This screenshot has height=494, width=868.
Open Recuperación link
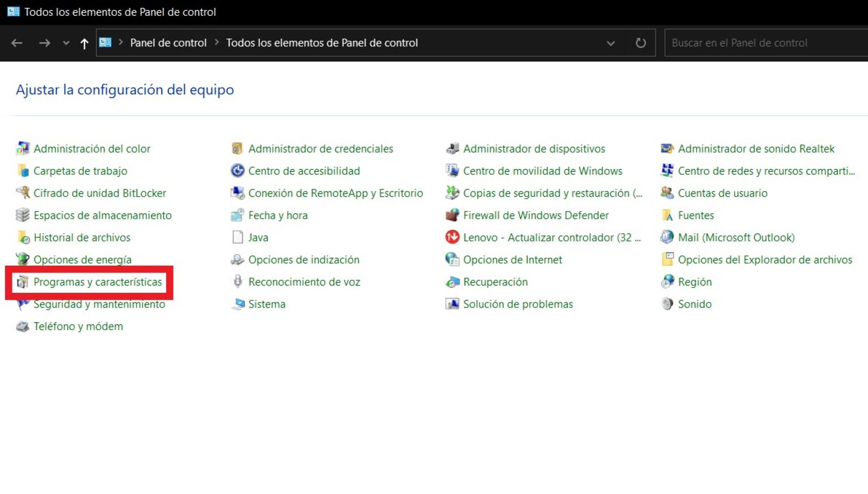(x=496, y=282)
